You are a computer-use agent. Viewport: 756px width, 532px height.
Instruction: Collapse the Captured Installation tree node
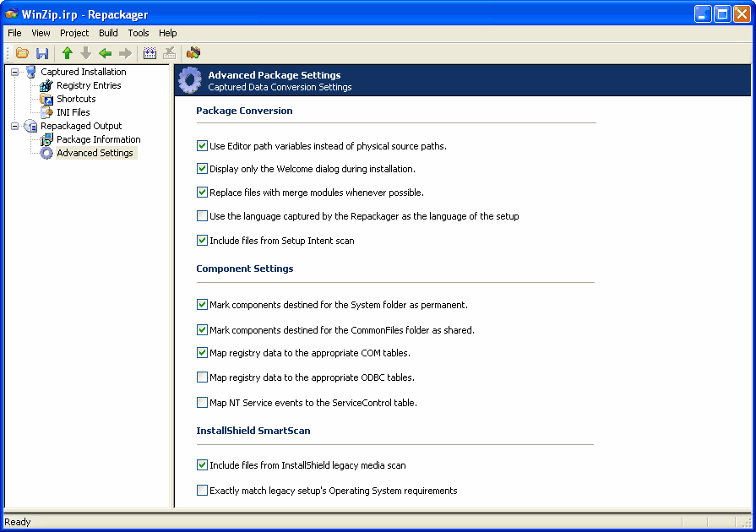point(15,72)
